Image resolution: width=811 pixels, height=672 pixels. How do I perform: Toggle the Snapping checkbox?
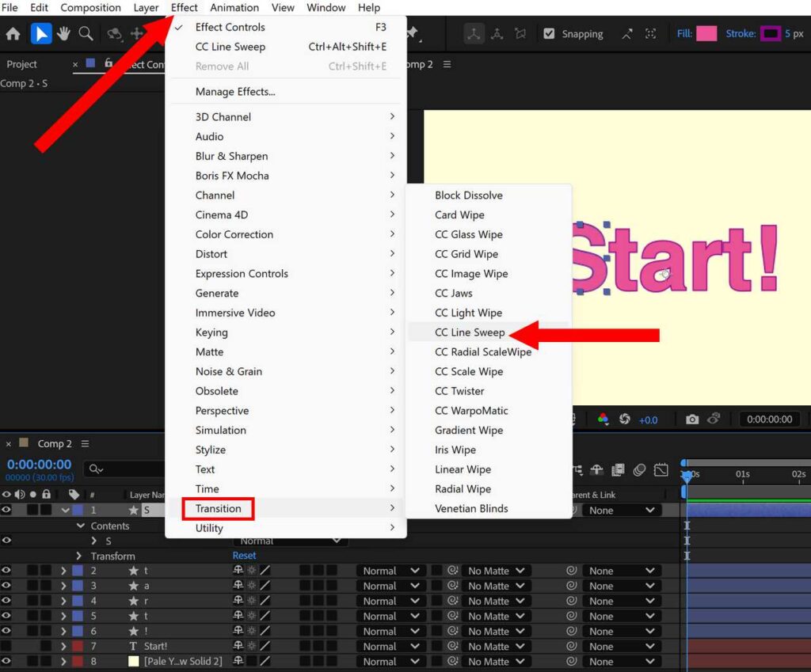[x=550, y=33]
